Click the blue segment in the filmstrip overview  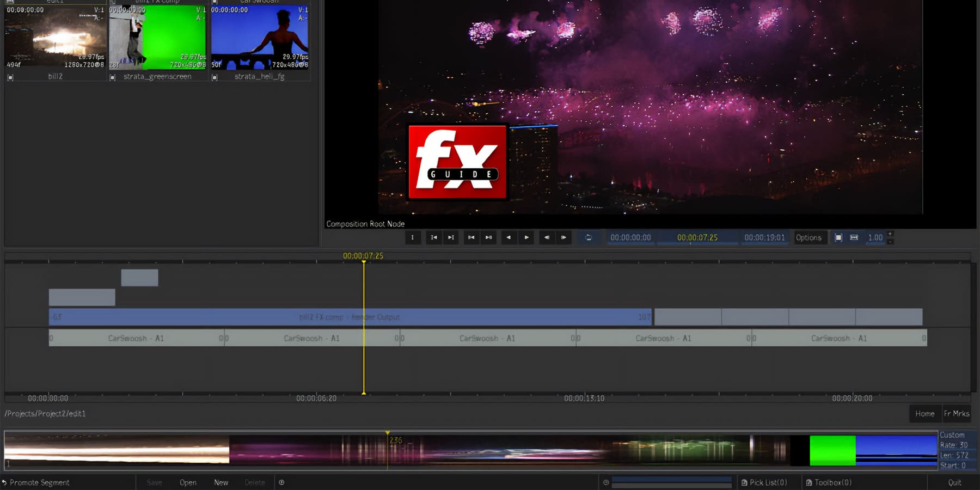(x=896, y=450)
